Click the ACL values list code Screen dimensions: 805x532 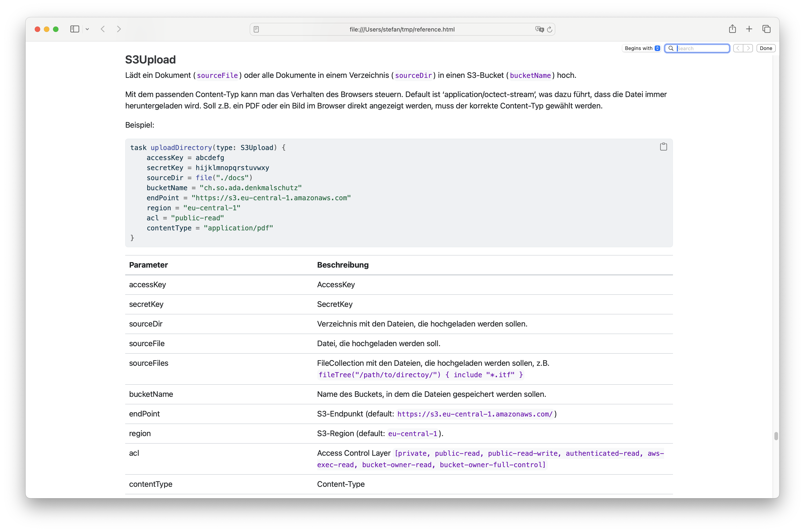click(x=490, y=459)
